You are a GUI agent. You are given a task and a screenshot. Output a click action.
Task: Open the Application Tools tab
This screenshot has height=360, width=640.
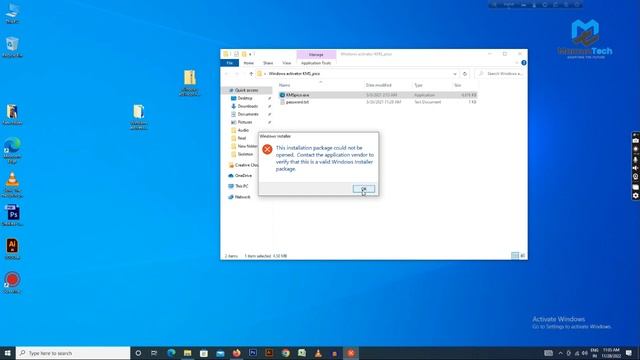pos(316,63)
